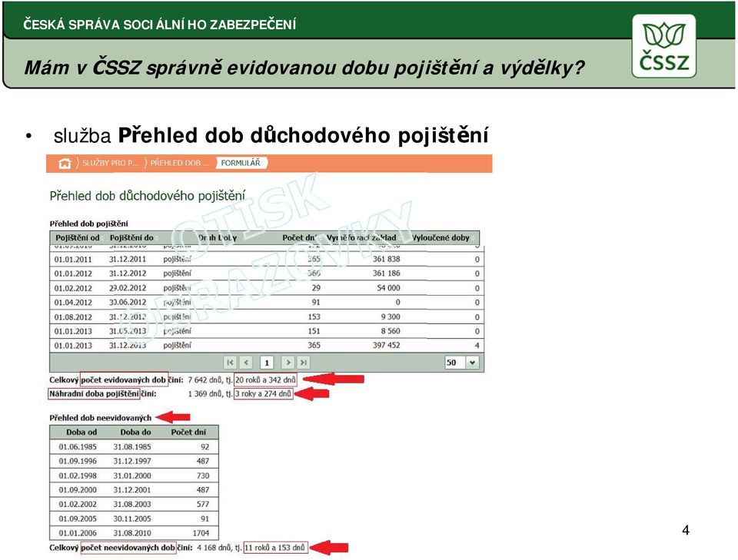This screenshot has width=738, height=560.
Task: Select the value 397 452 in the table
Action: 387,345
